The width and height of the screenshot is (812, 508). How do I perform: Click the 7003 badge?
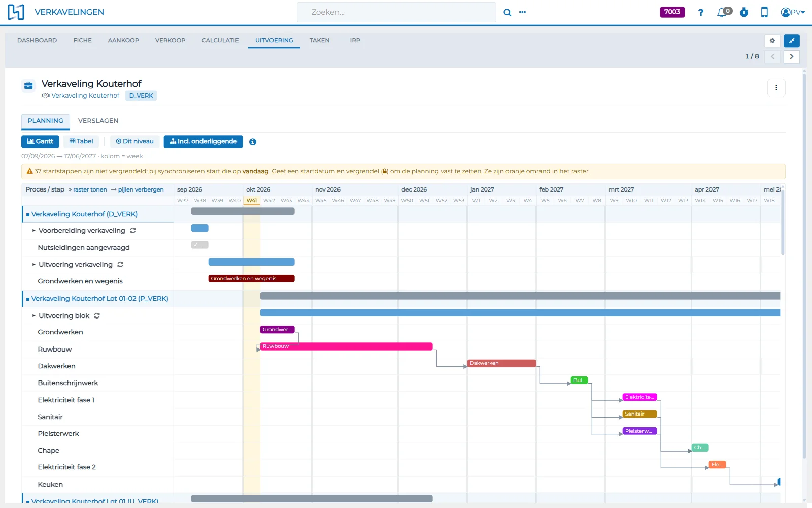(x=672, y=12)
